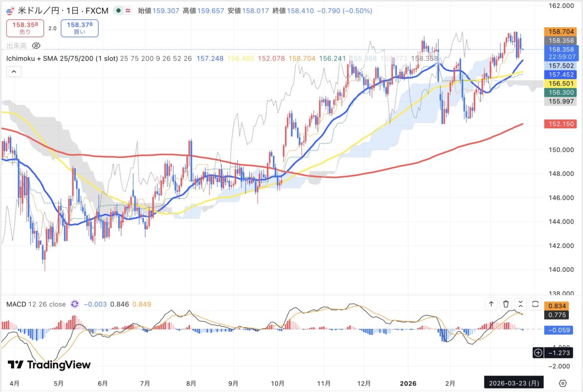Toggle visibility of the 出来高 volume indicator

click(x=36, y=46)
